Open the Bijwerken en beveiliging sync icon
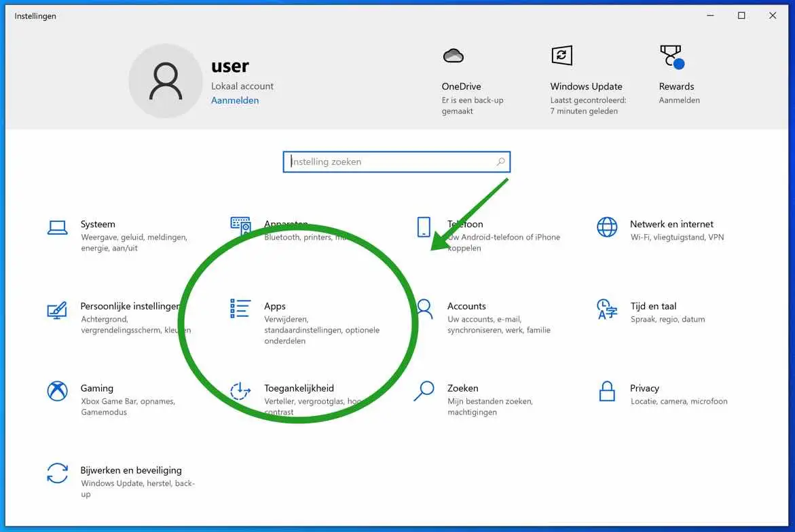795x532 pixels. pos(57,473)
